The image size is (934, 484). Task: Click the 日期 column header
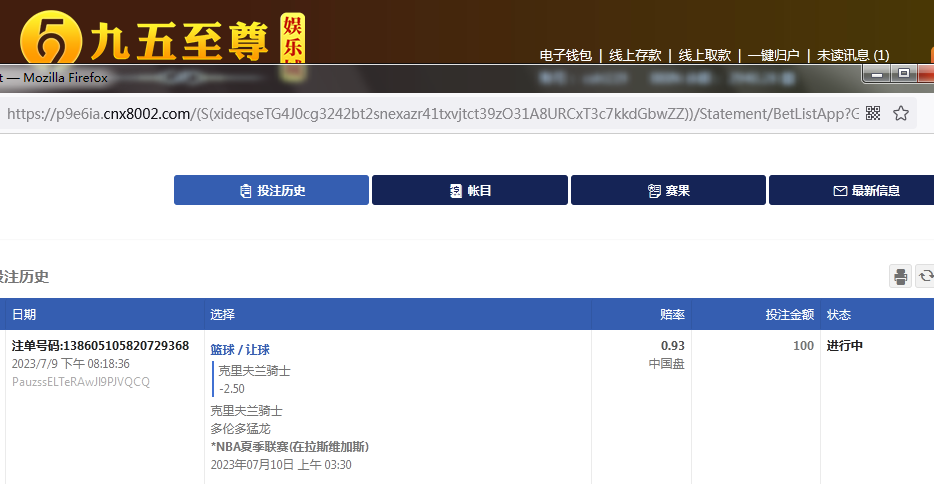pyautogui.click(x=24, y=314)
